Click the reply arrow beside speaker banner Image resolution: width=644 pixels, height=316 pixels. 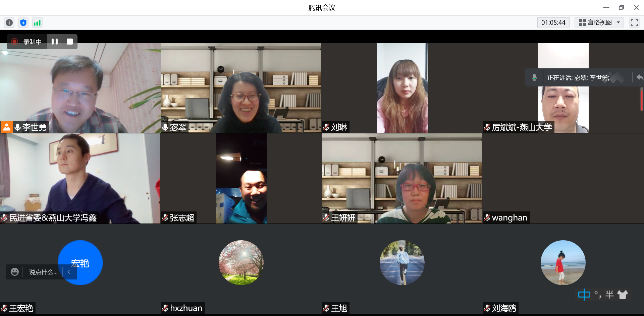[639, 77]
